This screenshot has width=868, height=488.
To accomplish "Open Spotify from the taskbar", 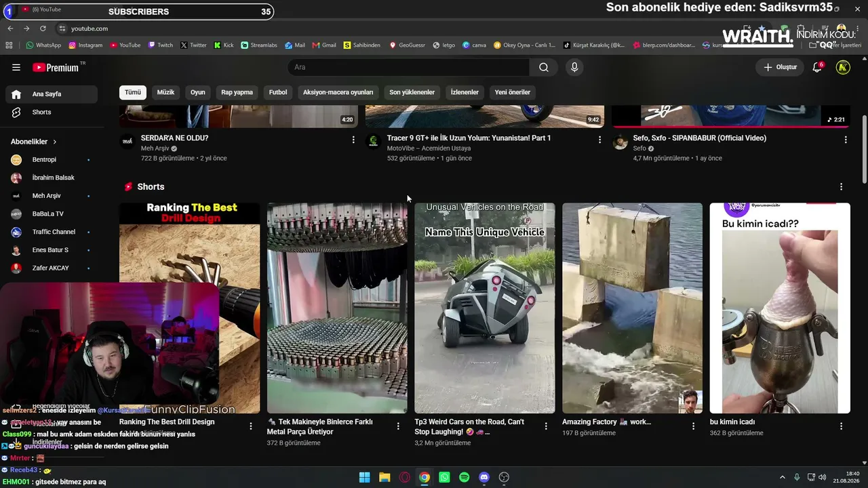I will pyautogui.click(x=464, y=477).
